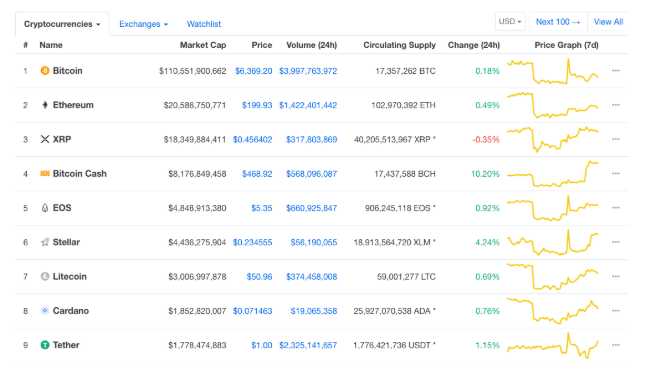The height and width of the screenshot is (372, 649).
Task: Click Ethereum price $199.93
Action: point(257,106)
